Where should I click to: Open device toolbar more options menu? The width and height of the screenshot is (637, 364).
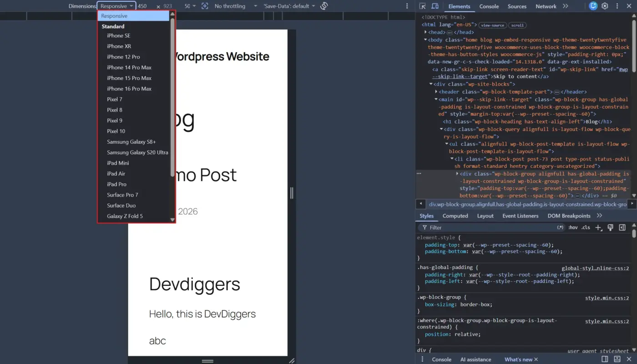[x=407, y=6]
